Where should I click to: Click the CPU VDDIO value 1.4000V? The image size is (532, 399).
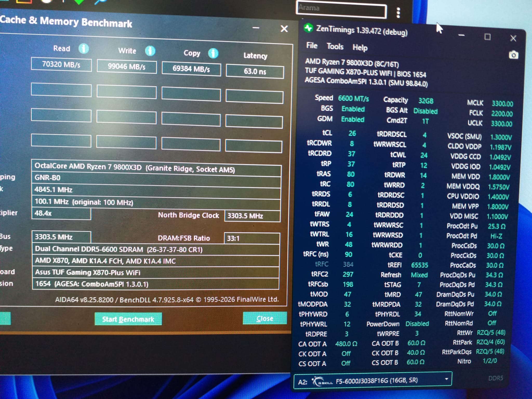[498, 197]
